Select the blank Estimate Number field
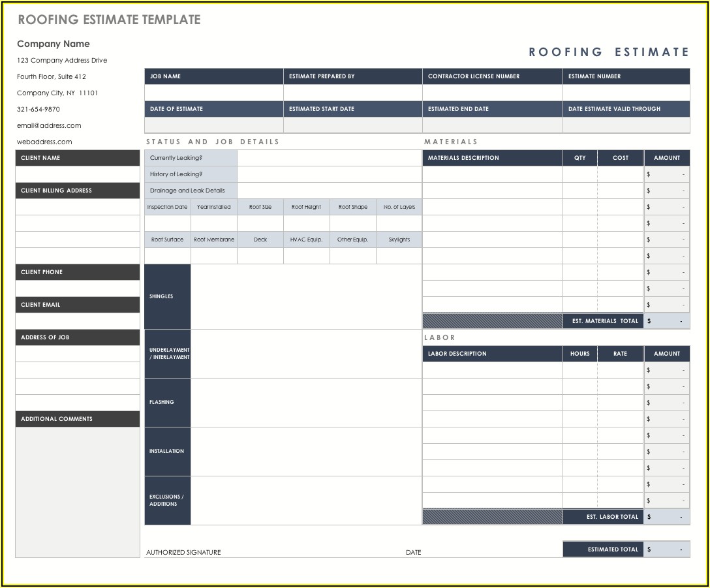 click(626, 93)
